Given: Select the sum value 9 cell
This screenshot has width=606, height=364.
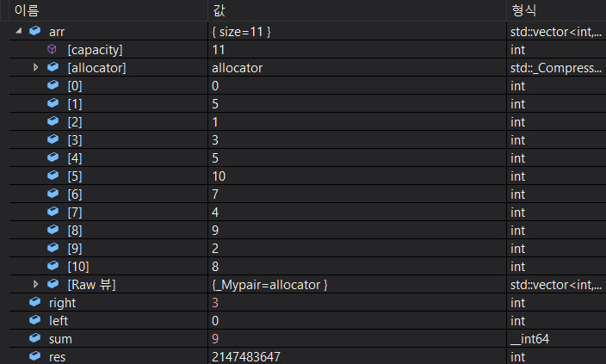Looking at the screenshot, I should (x=214, y=338).
